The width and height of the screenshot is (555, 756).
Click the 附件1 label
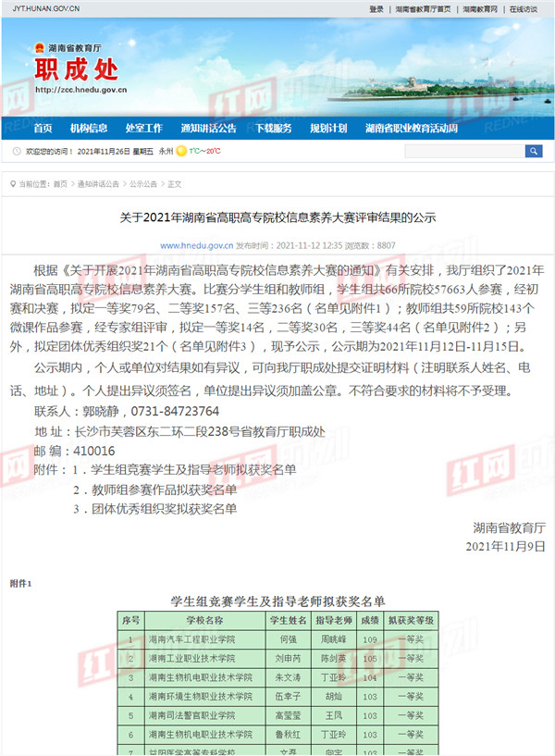point(20,584)
